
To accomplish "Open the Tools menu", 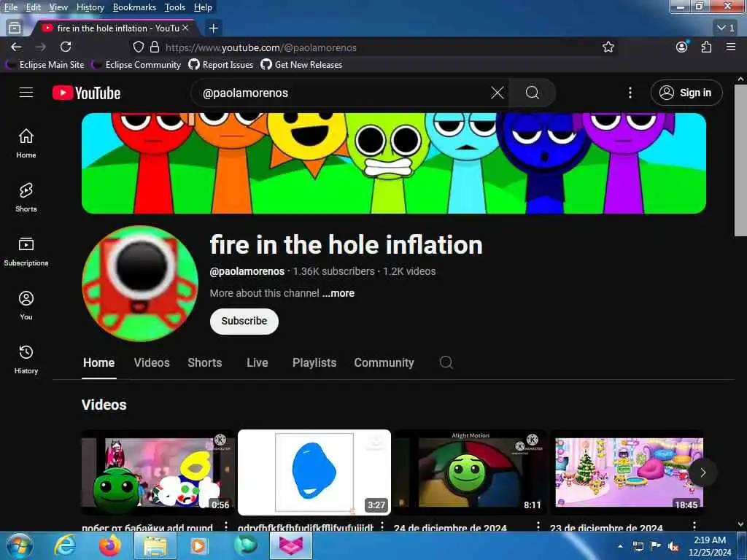I will coord(175,7).
